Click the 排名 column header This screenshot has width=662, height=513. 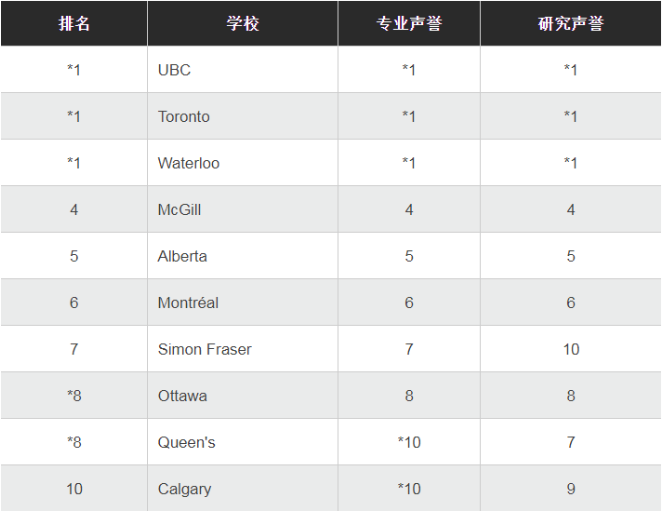pos(74,24)
